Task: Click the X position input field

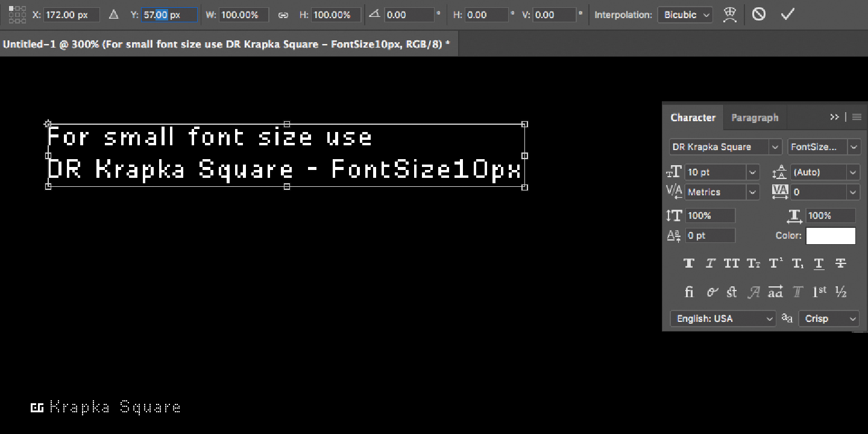Action: coord(71,14)
